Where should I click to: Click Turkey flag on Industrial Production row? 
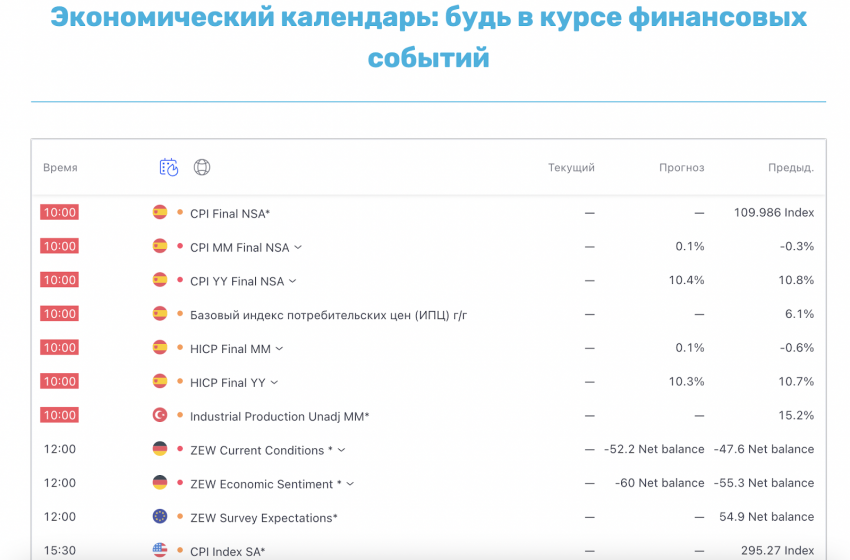click(x=160, y=415)
